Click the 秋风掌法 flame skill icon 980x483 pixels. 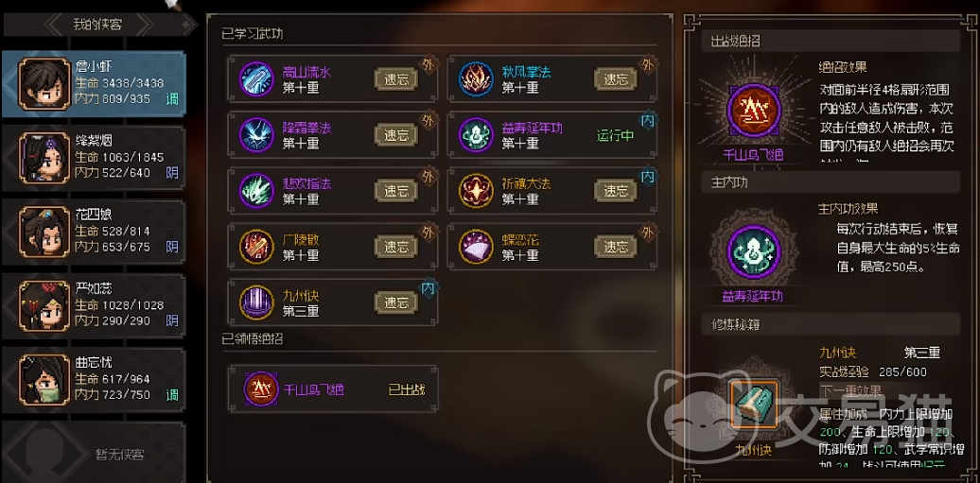476,79
